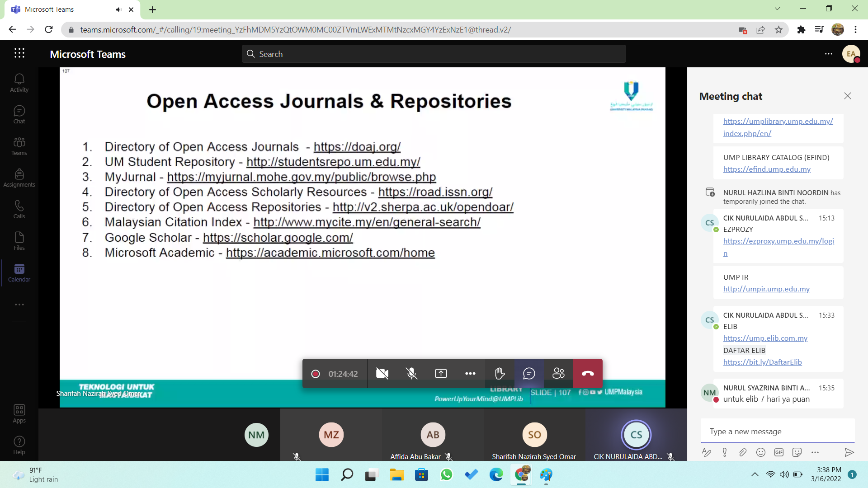Open Google Scholar link
Screen dimensions: 868x488
coord(278,237)
